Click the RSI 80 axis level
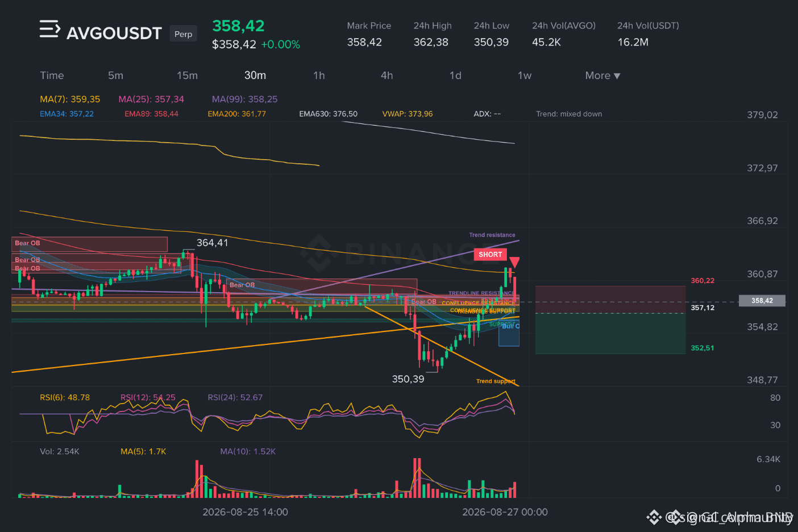 (x=775, y=398)
